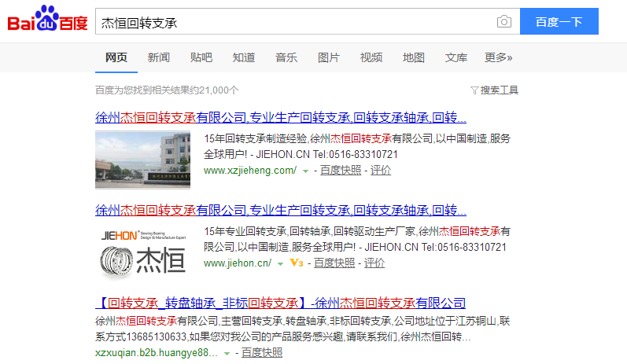Switch to the 新闻 tab

click(159, 57)
